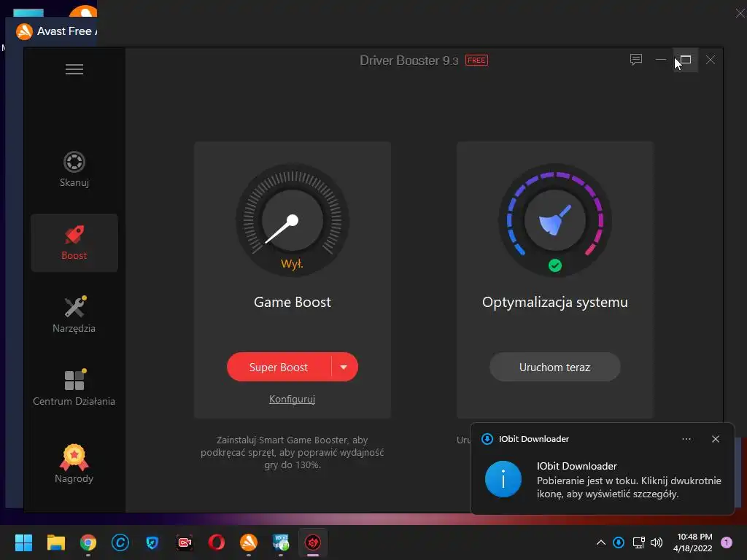Expand the Super Boost dropdown arrow
Viewport: 747px width, 560px height.
[344, 367]
